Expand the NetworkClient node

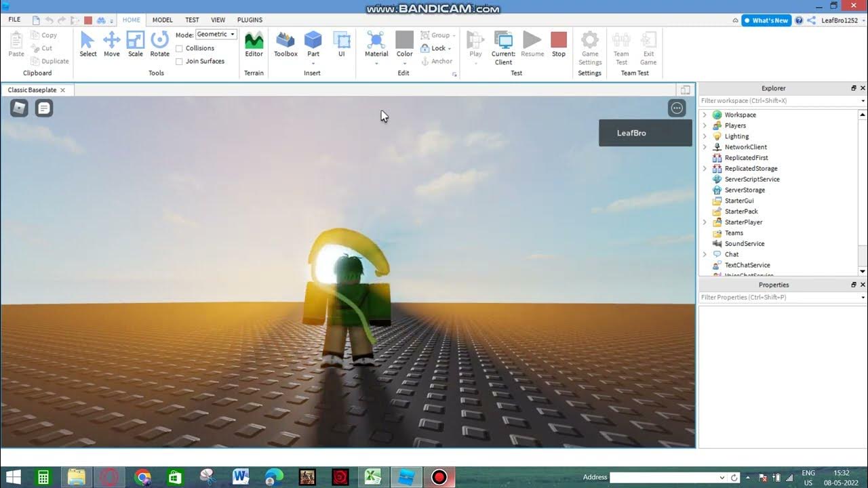(705, 147)
